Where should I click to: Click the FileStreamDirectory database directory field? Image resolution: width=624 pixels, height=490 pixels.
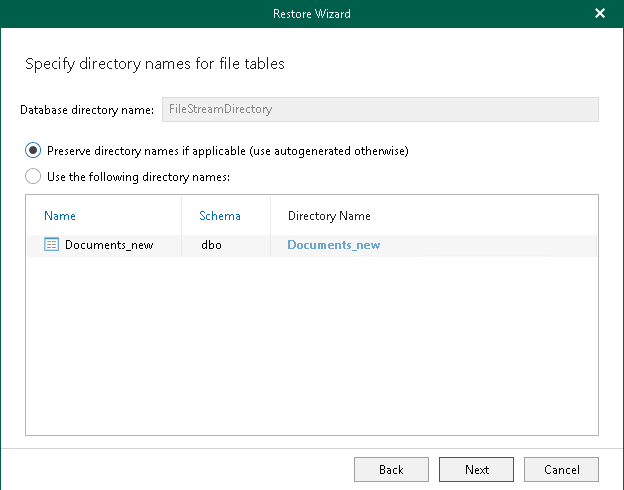coord(380,109)
